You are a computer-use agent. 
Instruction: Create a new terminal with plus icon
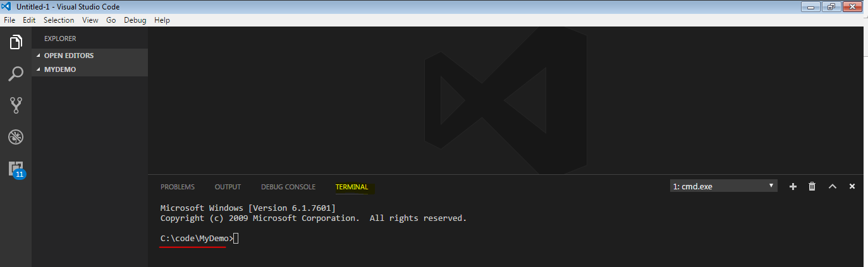pos(793,187)
